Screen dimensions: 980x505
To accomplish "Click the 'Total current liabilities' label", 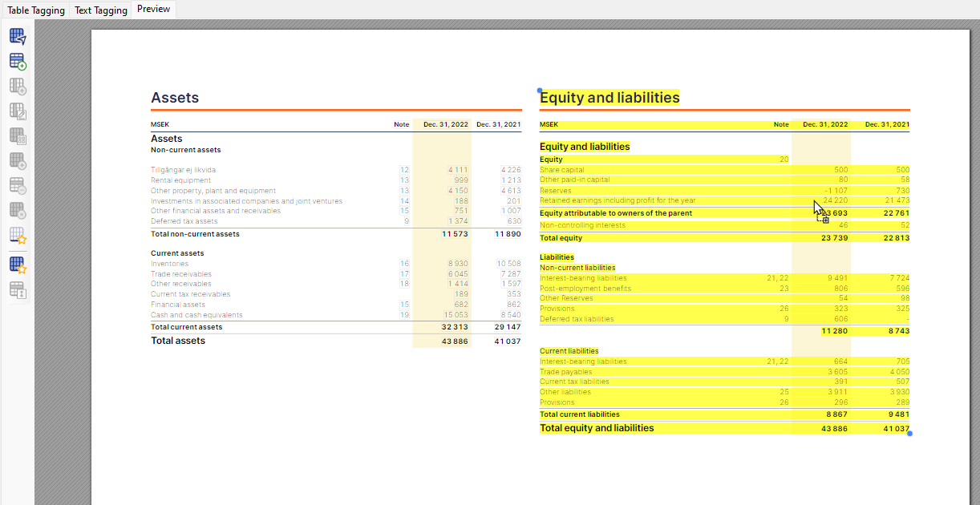I will click(x=580, y=414).
